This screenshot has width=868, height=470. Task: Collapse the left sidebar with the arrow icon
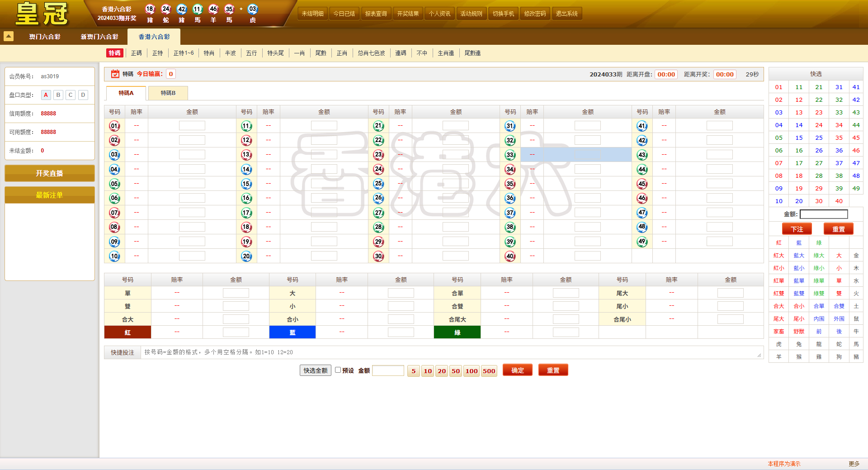[9, 36]
